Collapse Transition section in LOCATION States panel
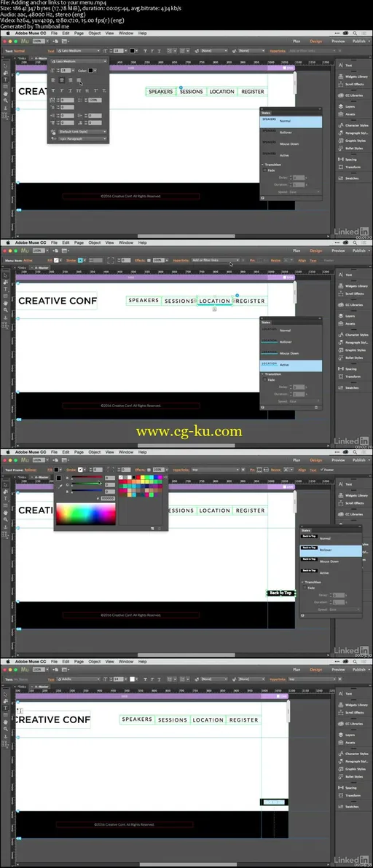 pyautogui.click(x=263, y=374)
